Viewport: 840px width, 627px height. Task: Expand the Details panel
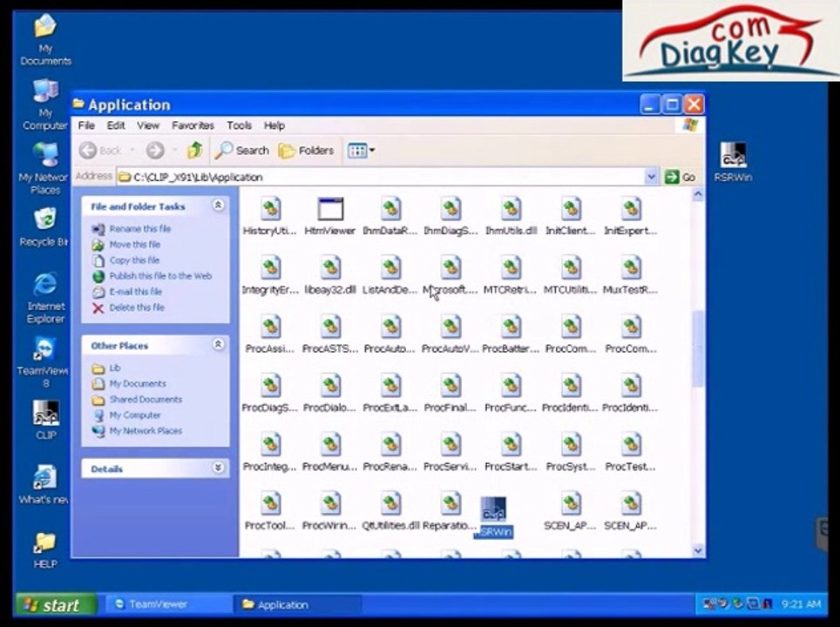[x=218, y=468]
